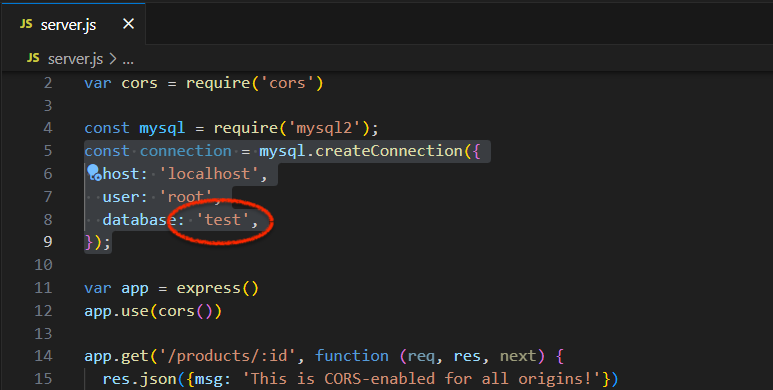The height and width of the screenshot is (390, 773).
Task: Click line number 5 in gutter
Action: point(48,150)
